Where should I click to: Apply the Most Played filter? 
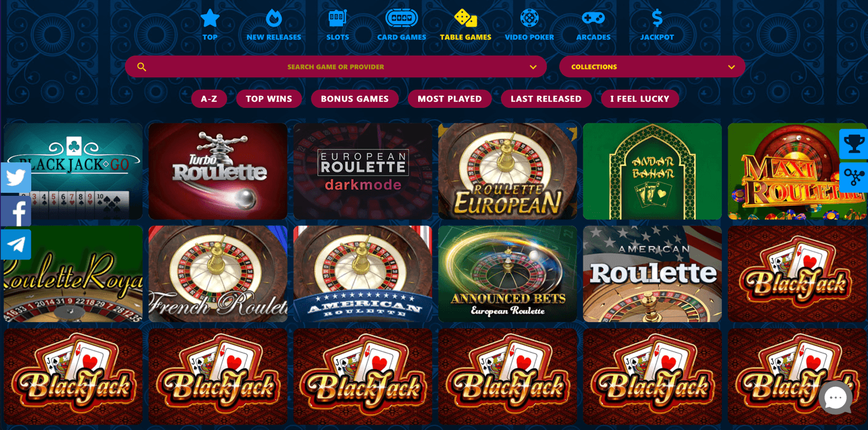pos(449,99)
